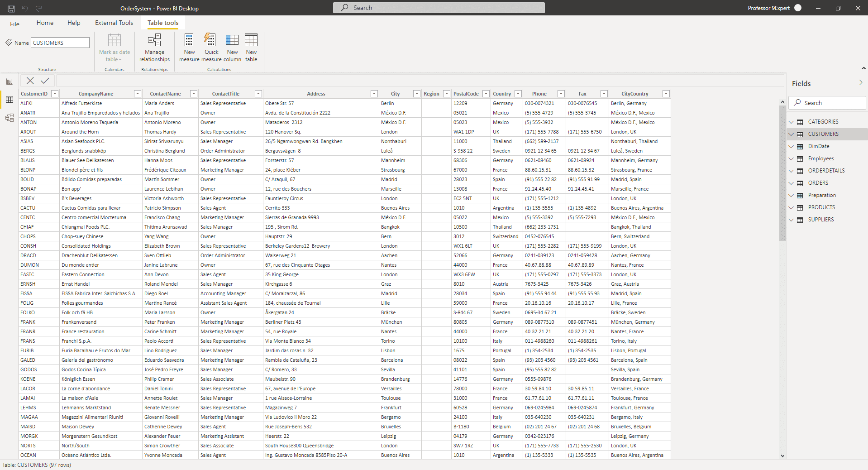Commit changes using the checkmark button
Viewport: 868px width, 470px height.
pyautogui.click(x=44, y=81)
